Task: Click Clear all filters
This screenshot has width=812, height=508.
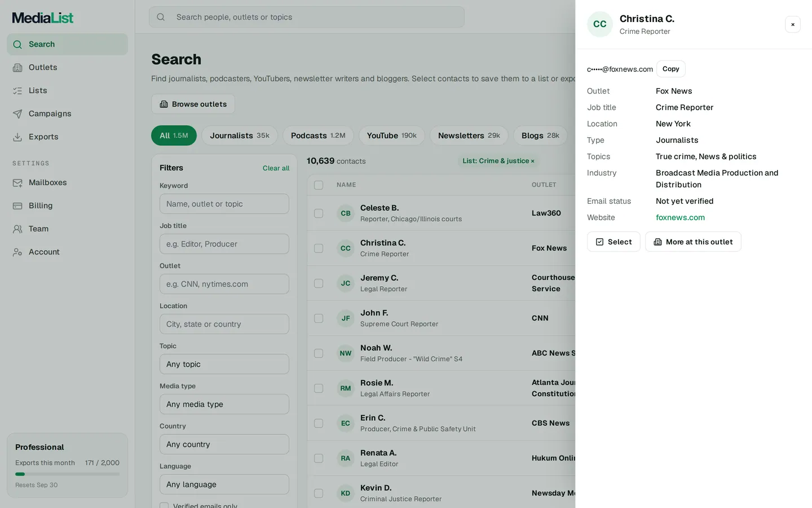Action: point(276,168)
